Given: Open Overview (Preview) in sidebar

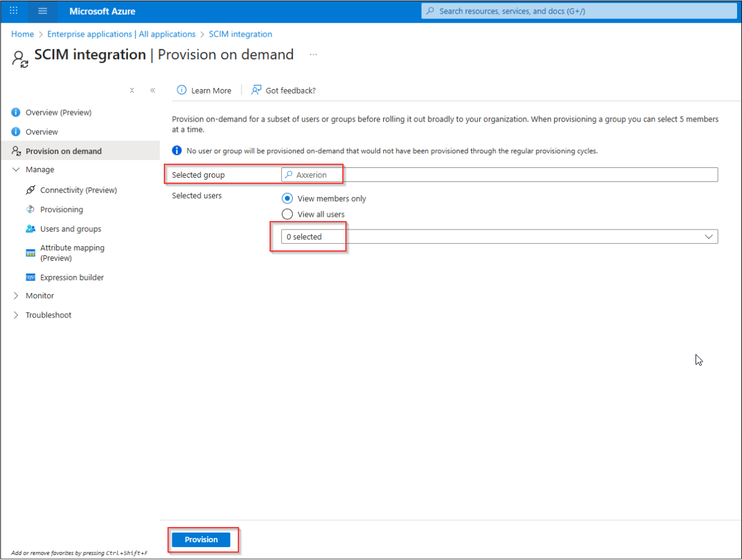Looking at the screenshot, I should point(59,112).
